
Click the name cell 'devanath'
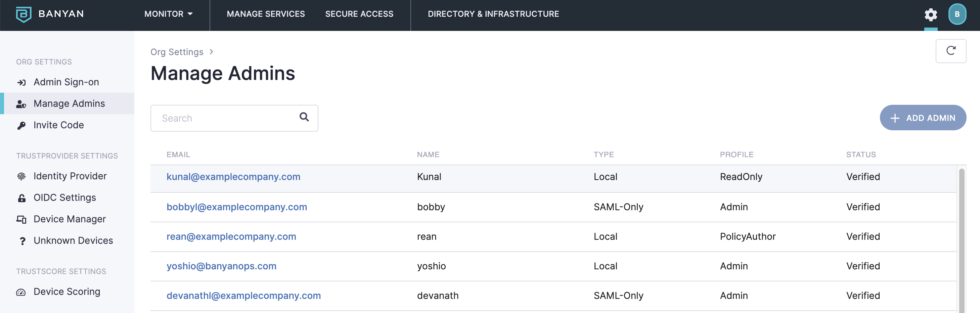click(438, 296)
